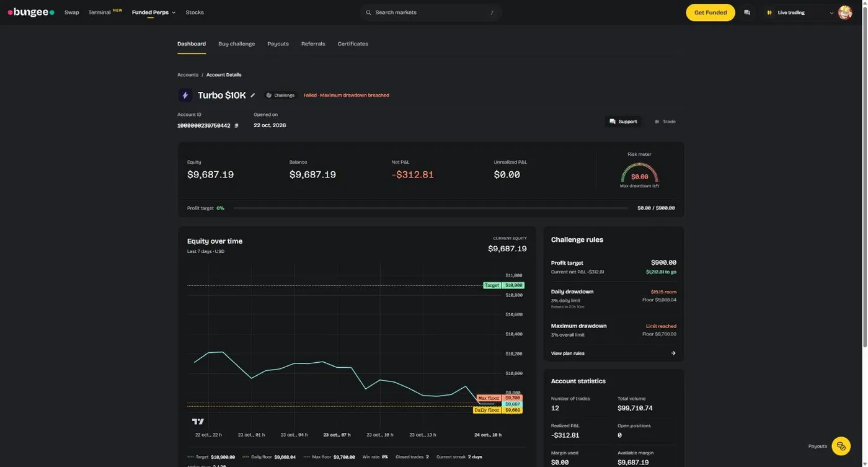The width and height of the screenshot is (868, 467).
Task: Click the 'Limit reached' text
Action: click(x=661, y=326)
